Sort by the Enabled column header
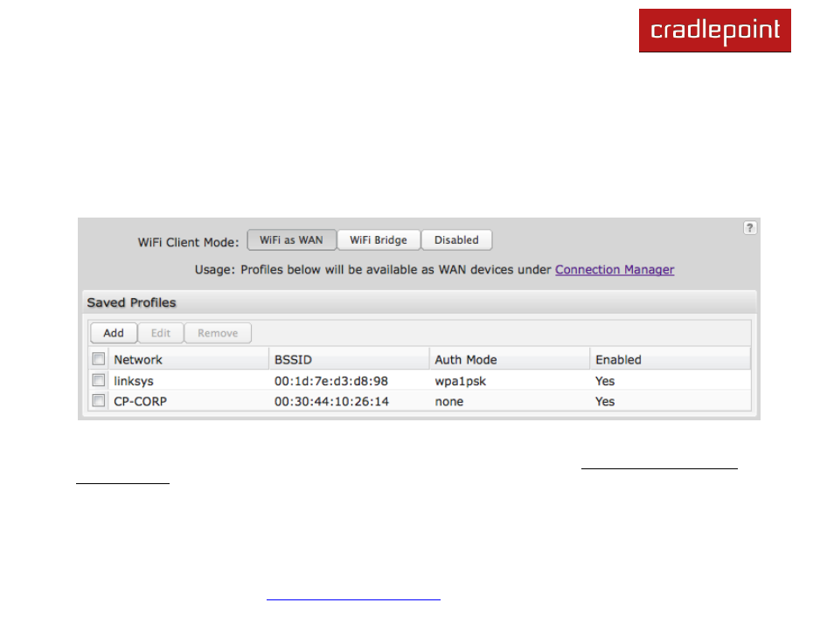The width and height of the screenshot is (834, 644). click(x=671, y=359)
